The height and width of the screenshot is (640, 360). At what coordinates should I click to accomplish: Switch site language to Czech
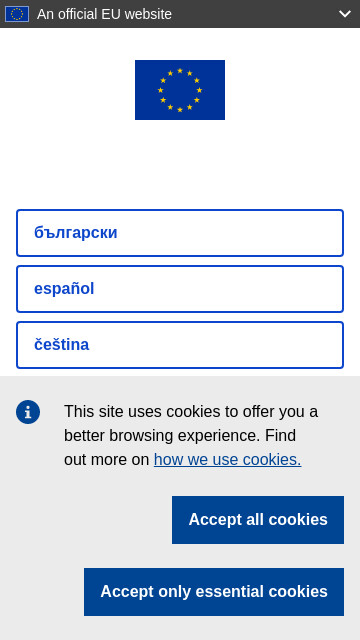point(180,345)
